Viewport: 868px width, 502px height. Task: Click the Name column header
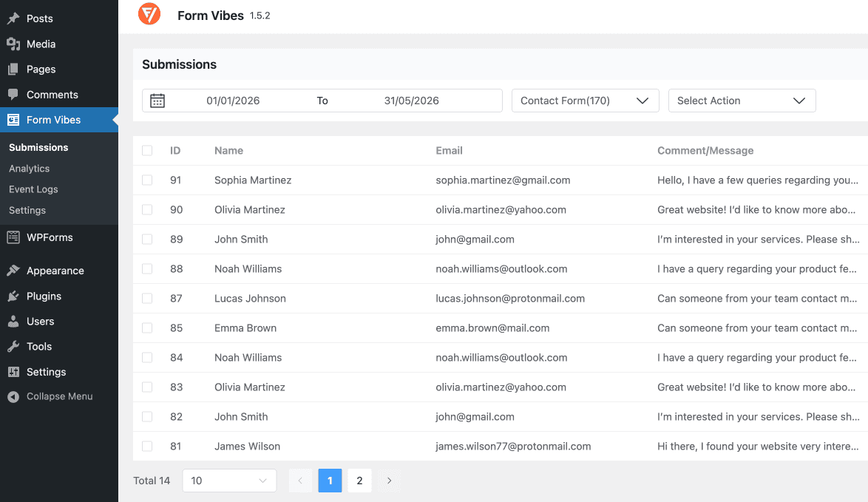click(228, 151)
